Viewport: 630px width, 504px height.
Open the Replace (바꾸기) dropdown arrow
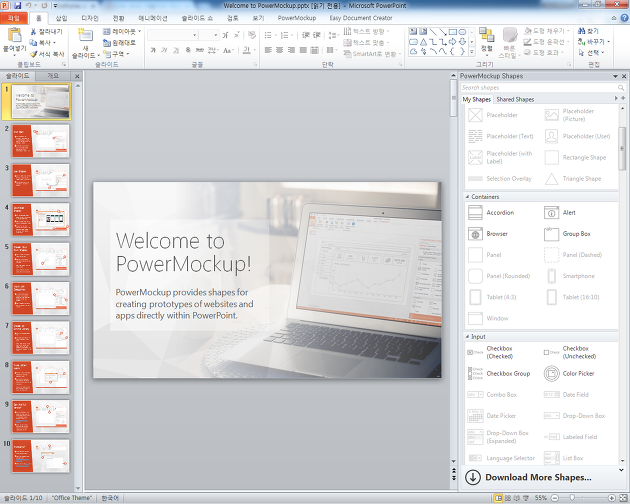(x=609, y=42)
